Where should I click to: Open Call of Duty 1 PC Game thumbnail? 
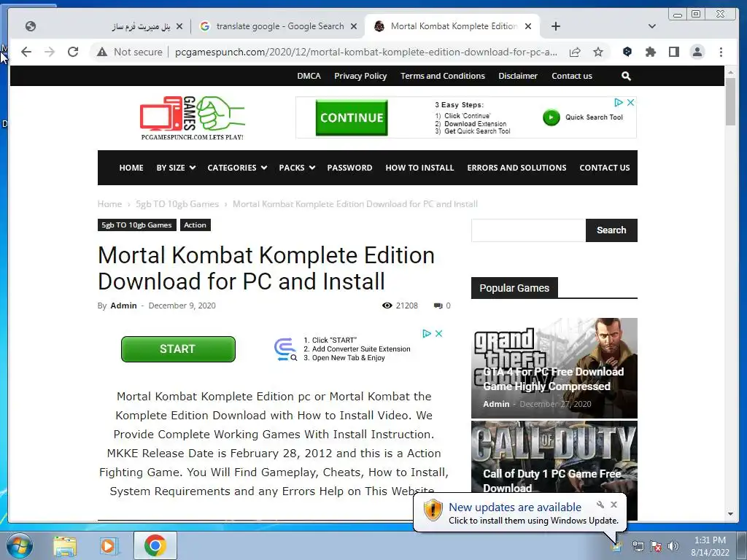coord(554,458)
